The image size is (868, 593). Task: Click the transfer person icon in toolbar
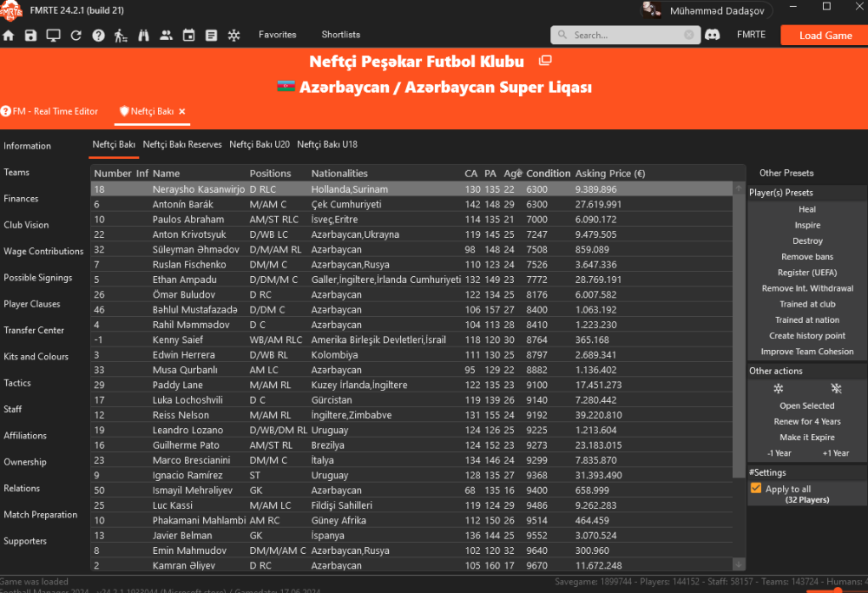pos(121,36)
